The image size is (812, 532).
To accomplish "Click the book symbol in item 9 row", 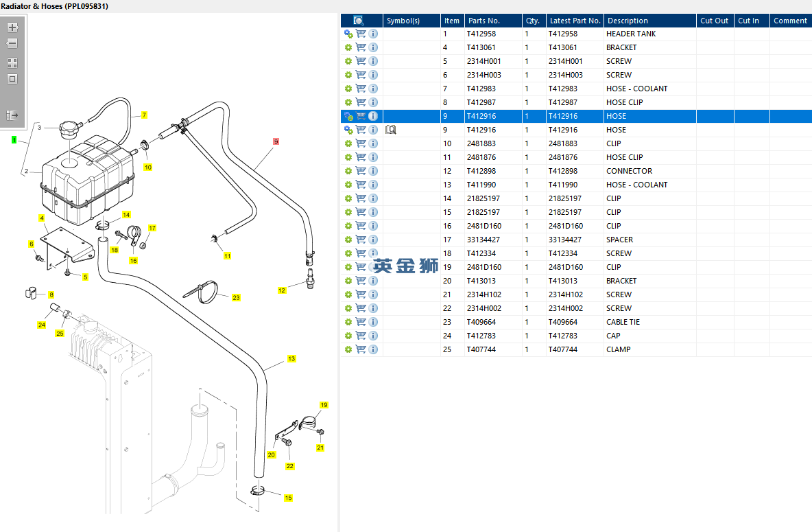I will tap(391, 130).
